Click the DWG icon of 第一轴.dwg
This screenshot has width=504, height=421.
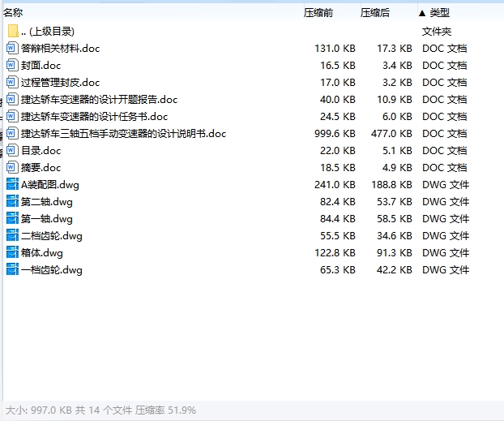pyautogui.click(x=12, y=219)
